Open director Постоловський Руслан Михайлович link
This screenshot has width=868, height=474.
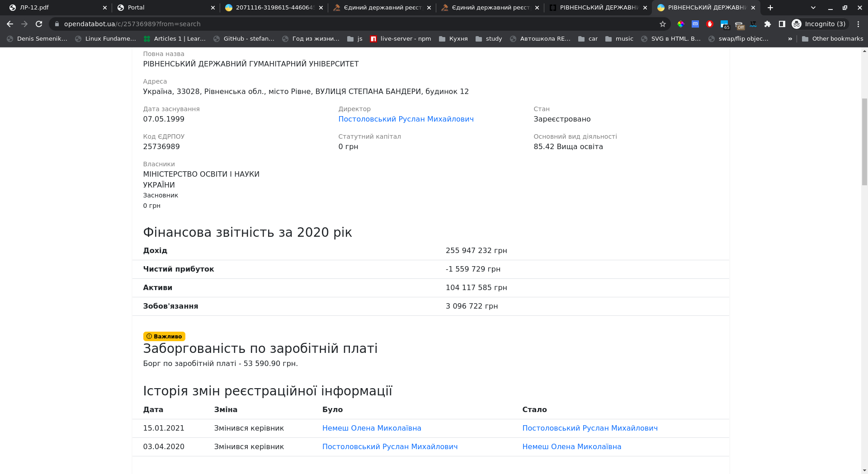[x=406, y=119]
